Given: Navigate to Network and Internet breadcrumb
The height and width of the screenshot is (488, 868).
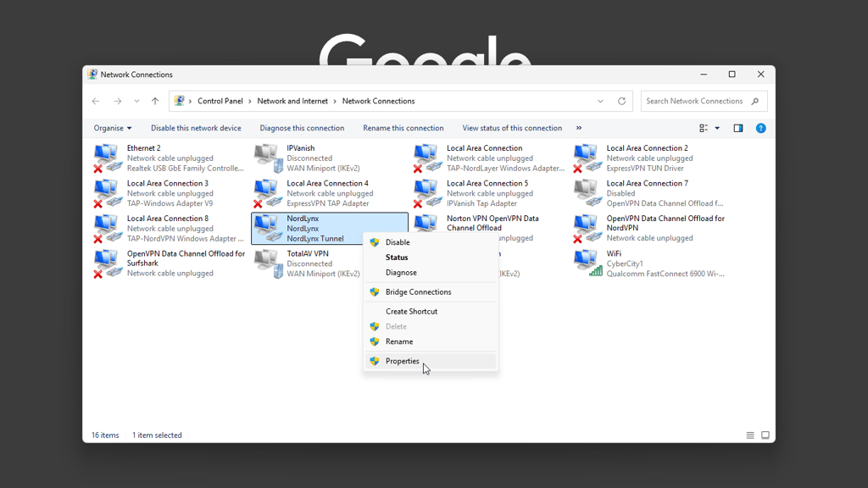Looking at the screenshot, I should pyautogui.click(x=292, y=102).
